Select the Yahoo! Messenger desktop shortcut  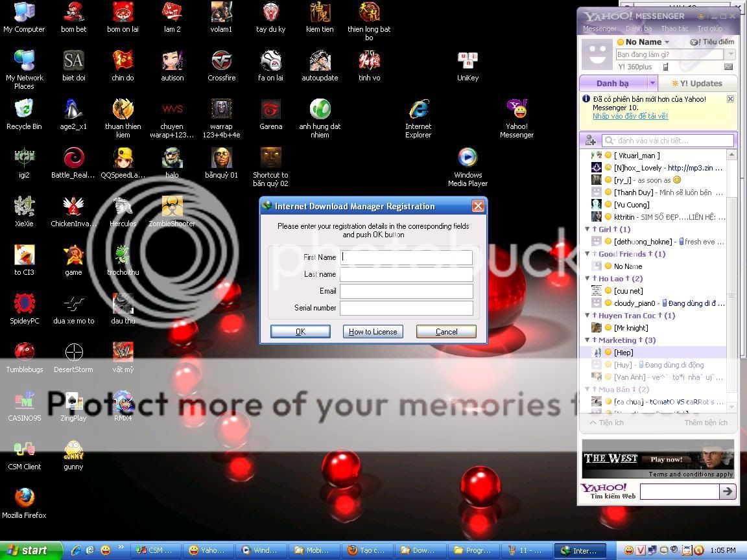(x=516, y=119)
